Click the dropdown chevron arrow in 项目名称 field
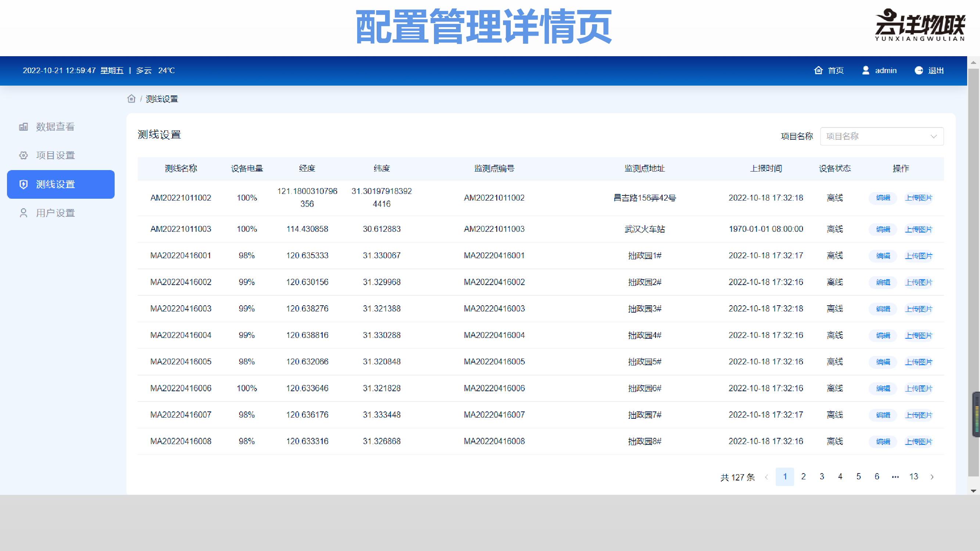Viewport: 980px width, 551px height. click(933, 137)
